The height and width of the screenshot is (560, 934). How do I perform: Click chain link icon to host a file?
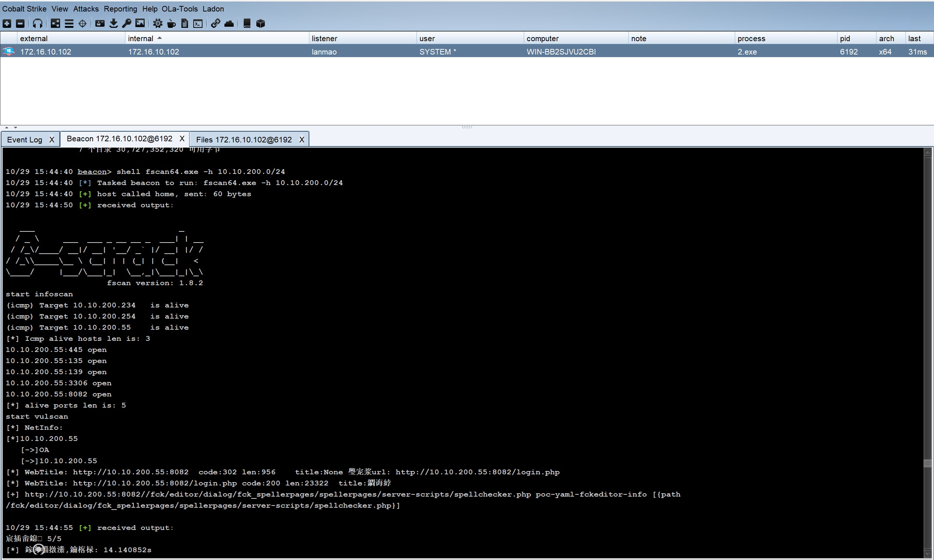(x=216, y=24)
